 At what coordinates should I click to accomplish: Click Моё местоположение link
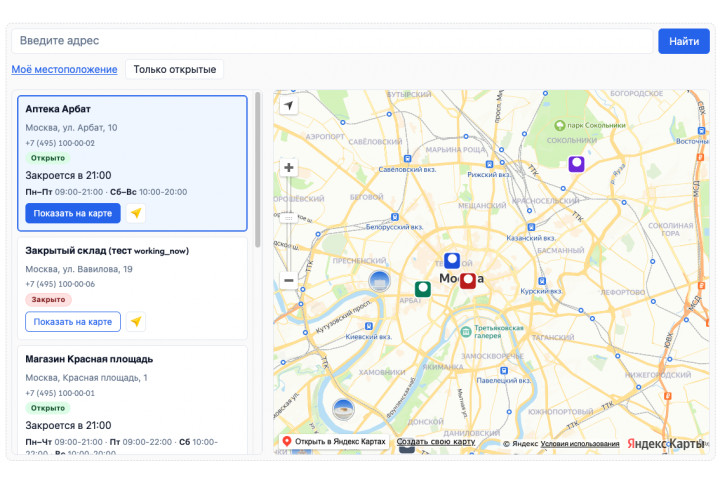[64, 69]
